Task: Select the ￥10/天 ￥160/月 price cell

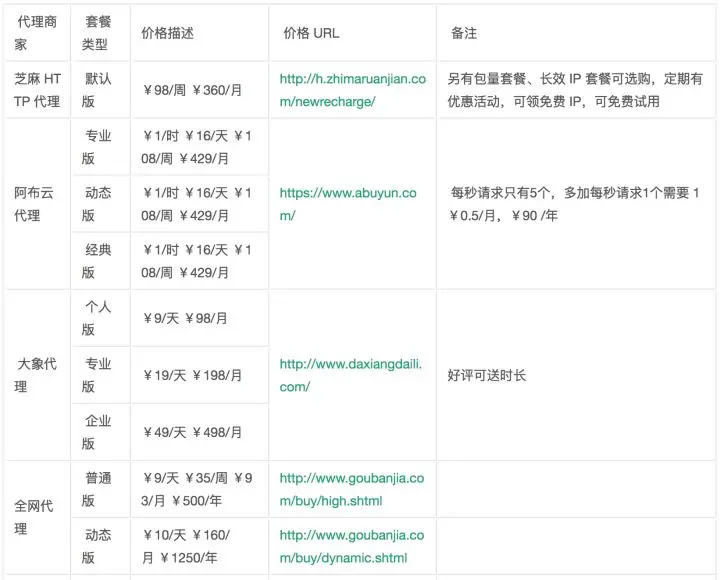Action: 200,546
